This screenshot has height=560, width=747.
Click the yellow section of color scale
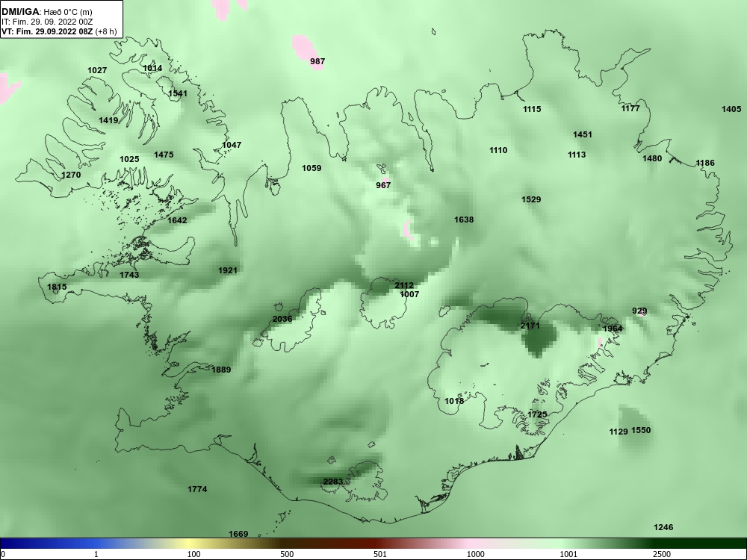190,544
